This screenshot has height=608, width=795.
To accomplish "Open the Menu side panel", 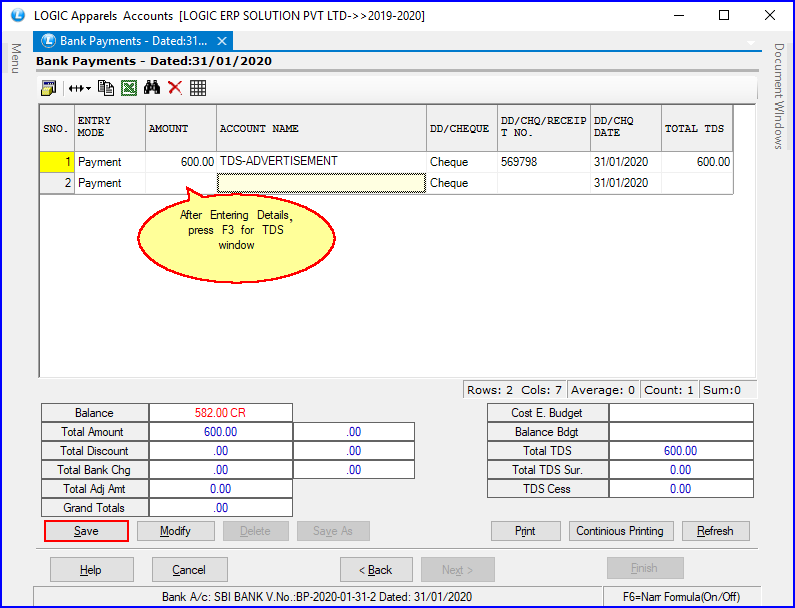I will point(16,58).
